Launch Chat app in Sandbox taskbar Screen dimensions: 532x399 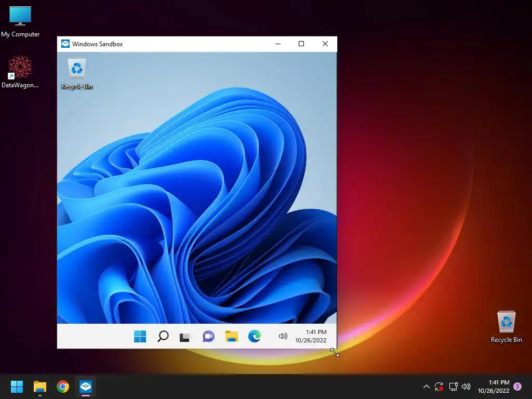click(208, 336)
